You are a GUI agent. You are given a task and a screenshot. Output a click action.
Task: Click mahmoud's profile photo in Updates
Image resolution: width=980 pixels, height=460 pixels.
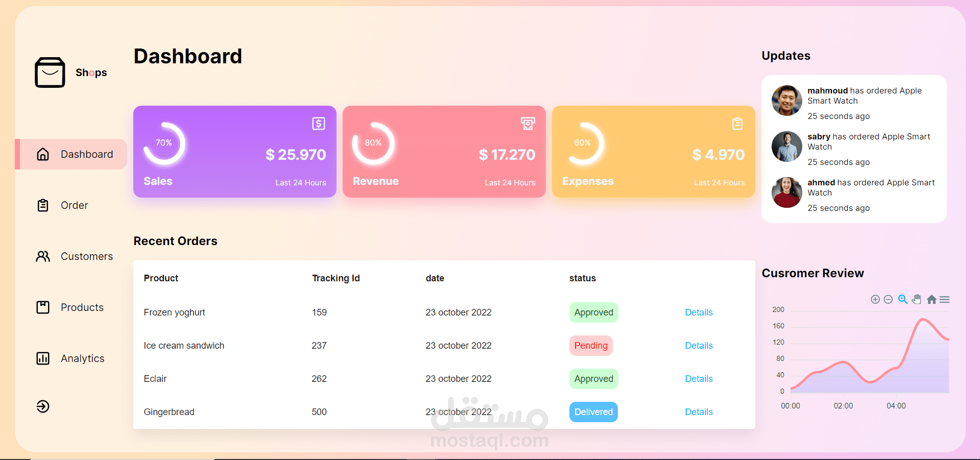click(787, 101)
